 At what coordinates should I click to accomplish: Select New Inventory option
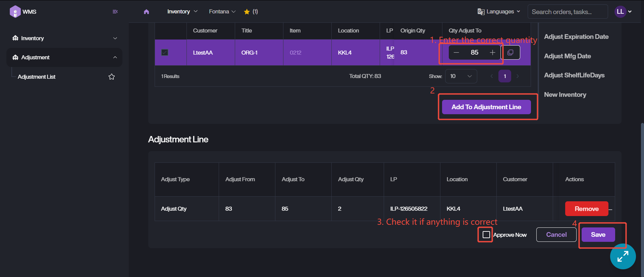point(565,95)
